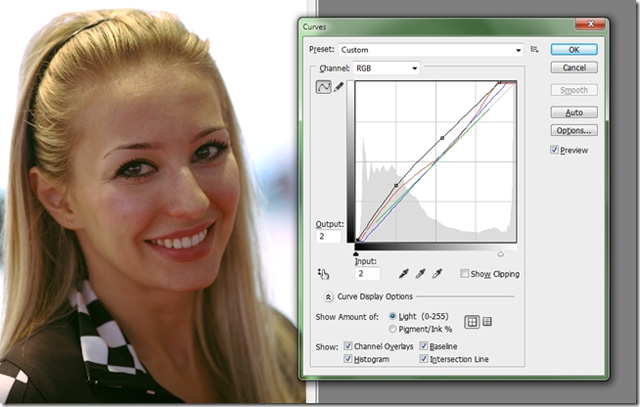Pick the gray point eyedropper
This screenshot has height=407, width=640.
(420, 274)
